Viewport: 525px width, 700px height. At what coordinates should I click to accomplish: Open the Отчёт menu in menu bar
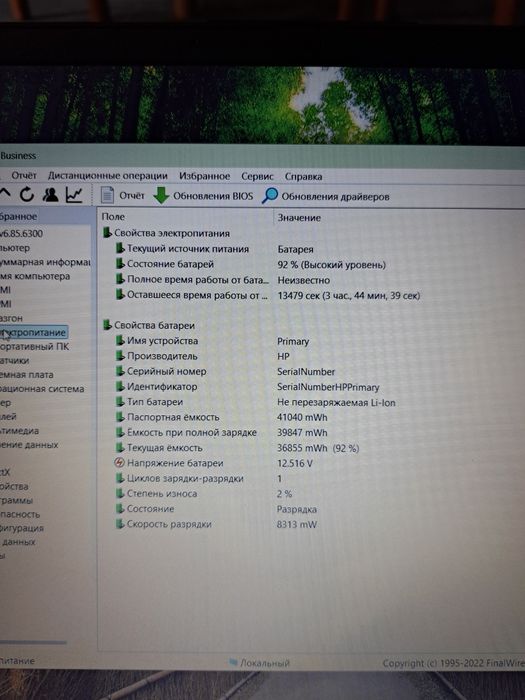[x=24, y=175]
